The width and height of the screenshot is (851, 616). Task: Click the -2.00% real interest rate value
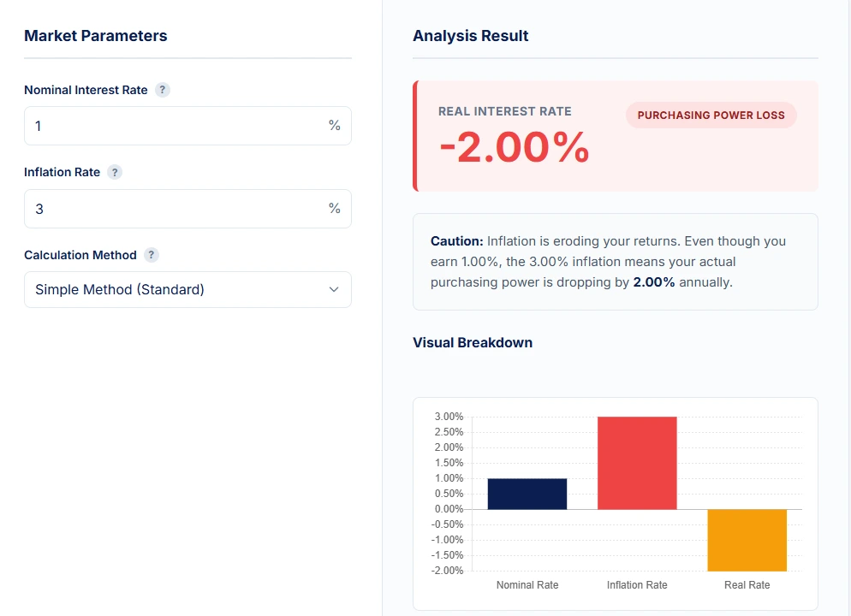click(514, 147)
